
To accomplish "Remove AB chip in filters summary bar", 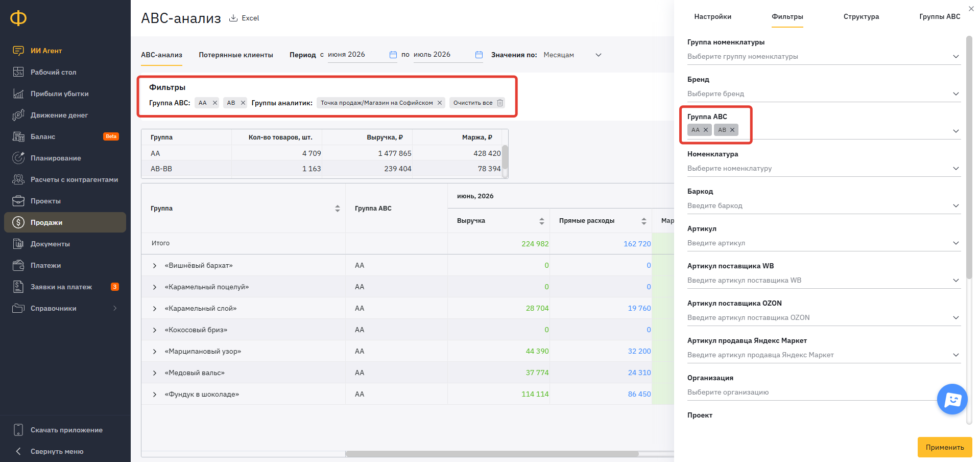I will point(243,103).
